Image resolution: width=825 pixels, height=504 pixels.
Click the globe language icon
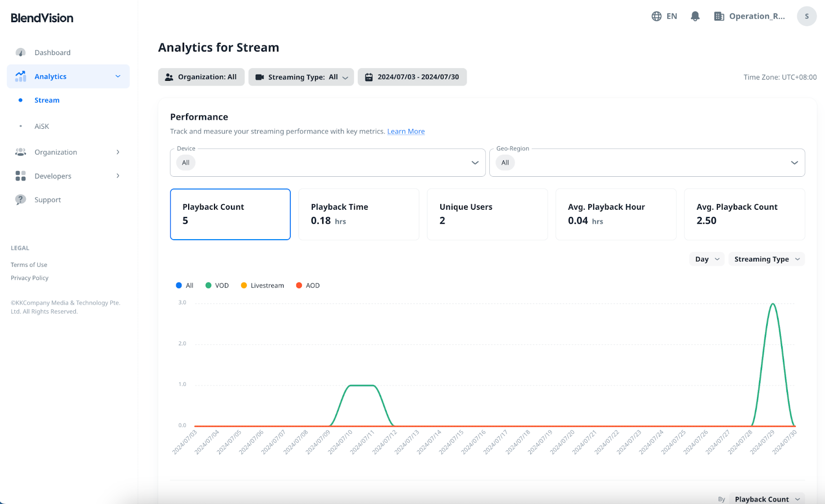(x=656, y=16)
